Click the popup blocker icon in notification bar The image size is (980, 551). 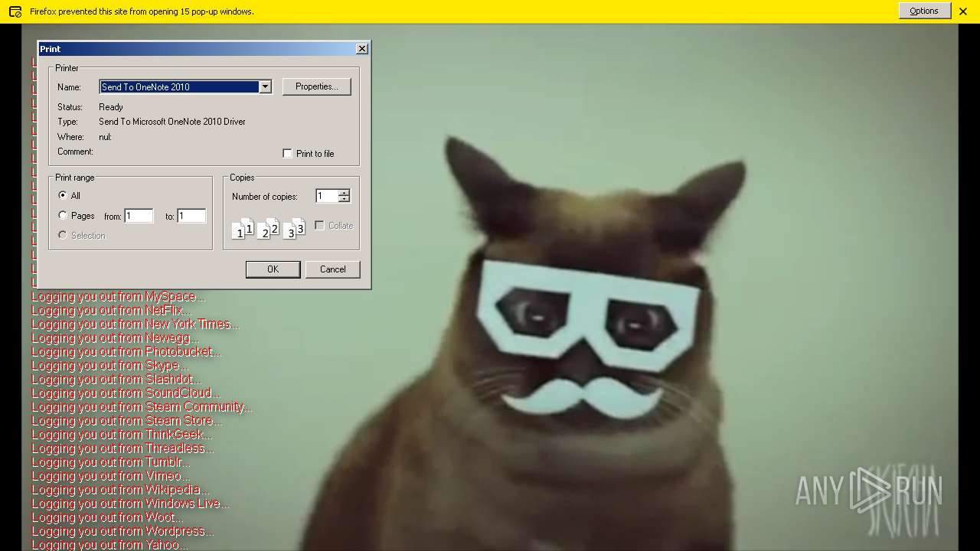tap(15, 11)
